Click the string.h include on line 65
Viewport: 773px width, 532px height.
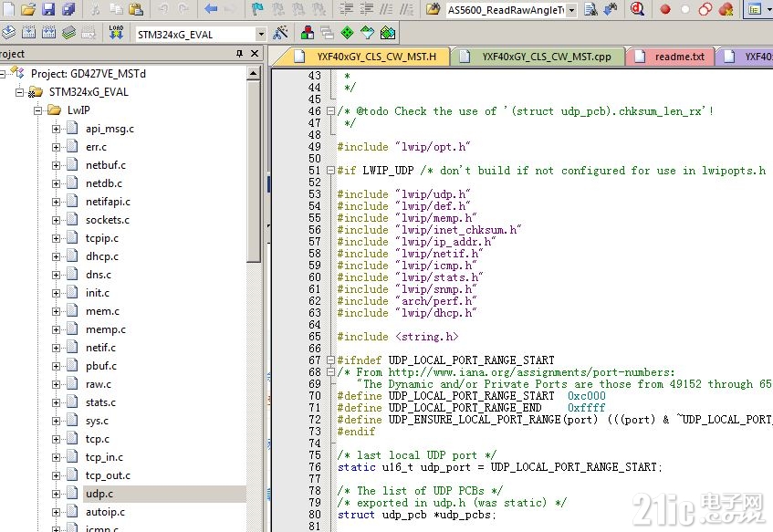(426, 337)
